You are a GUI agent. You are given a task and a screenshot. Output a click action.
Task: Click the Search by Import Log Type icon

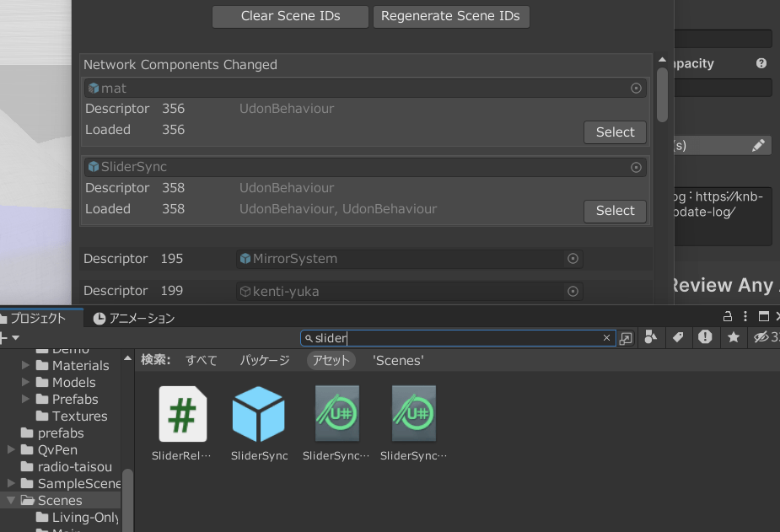point(706,338)
